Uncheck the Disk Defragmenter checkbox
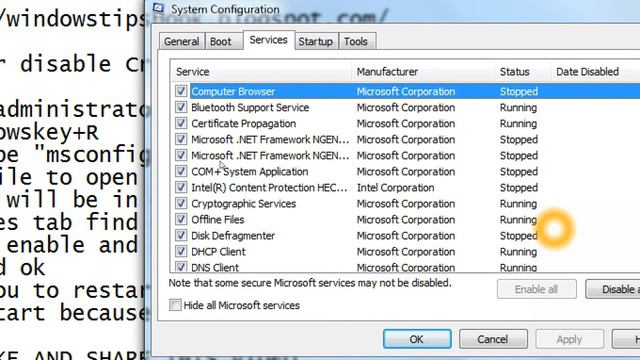640x360 pixels. coord(181,236)
